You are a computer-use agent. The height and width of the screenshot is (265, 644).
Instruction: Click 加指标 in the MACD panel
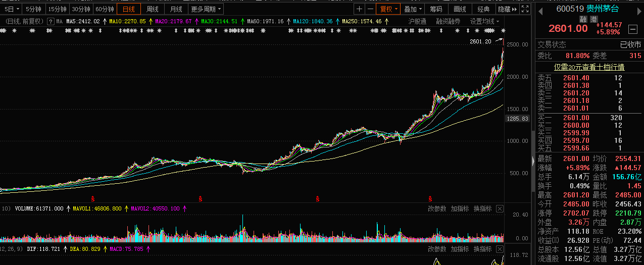click(460, 249)
